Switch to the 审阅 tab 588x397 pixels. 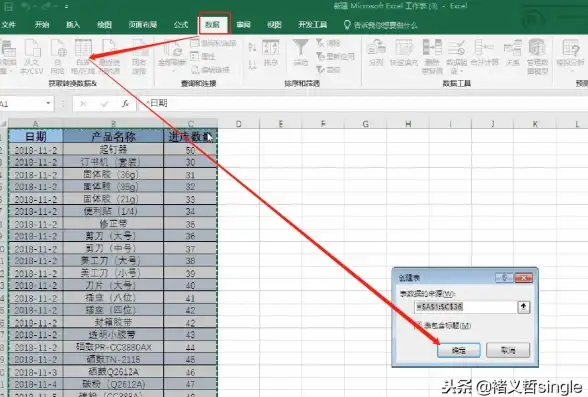pos(243,25)
